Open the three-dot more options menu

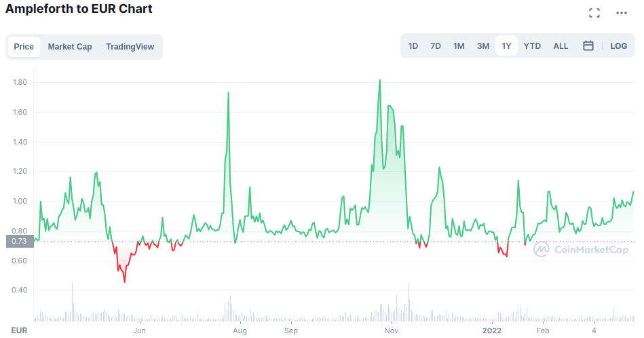[x=622, y=13]
